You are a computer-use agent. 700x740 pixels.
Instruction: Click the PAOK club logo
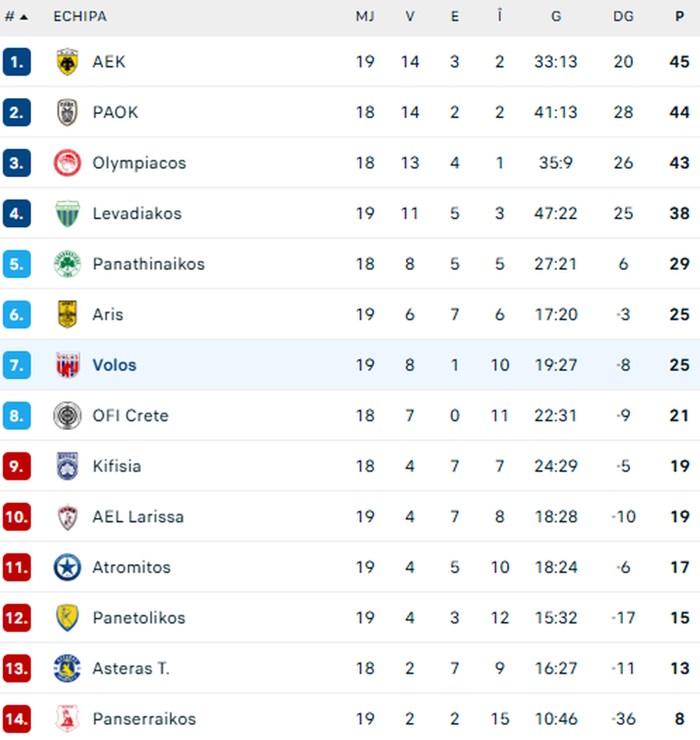[68, 113]
